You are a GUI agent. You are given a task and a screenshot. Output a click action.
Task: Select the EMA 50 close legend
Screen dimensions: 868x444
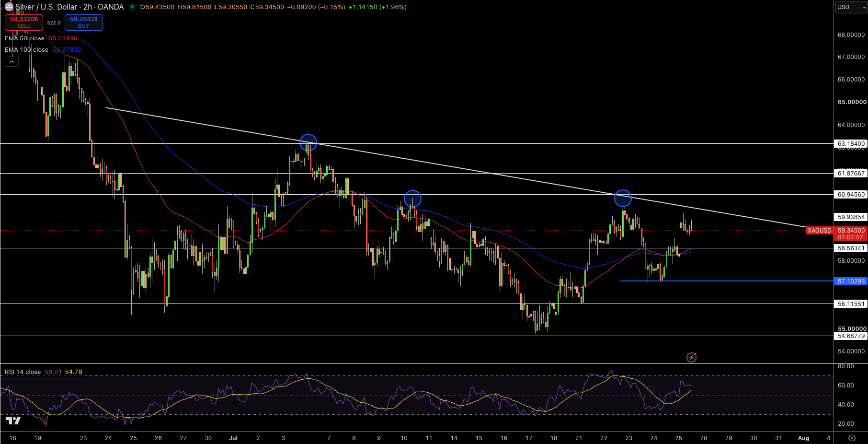(24, 38)
